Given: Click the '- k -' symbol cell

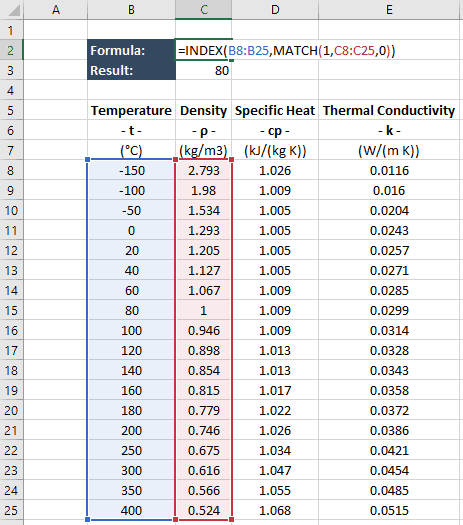Looking at the screenshot, I should point(389,130).
